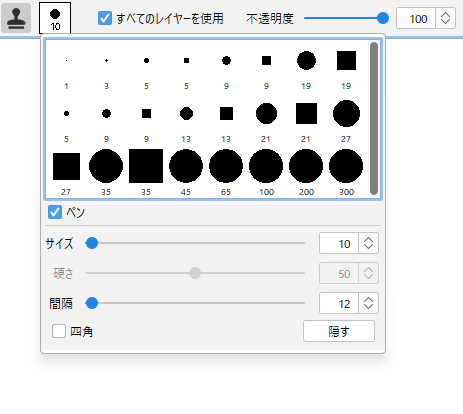Click the 隠す button
Viewport: 463px width, 414px height.
339,331
